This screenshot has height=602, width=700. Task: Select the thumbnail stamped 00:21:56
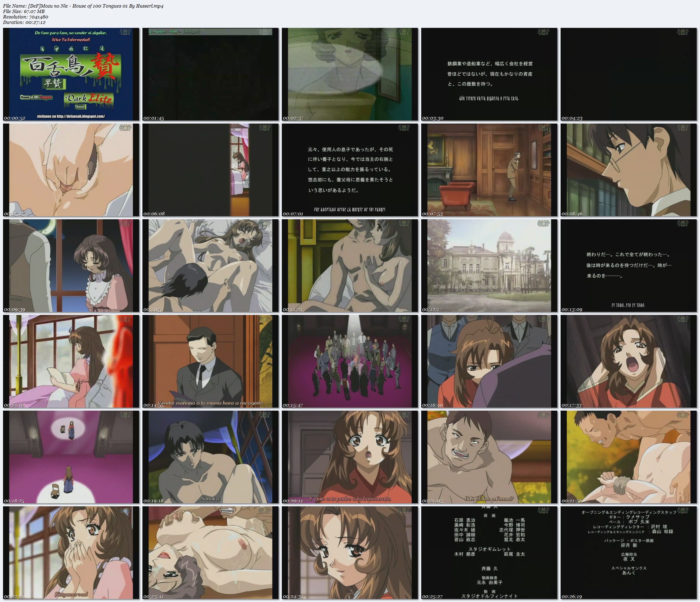629,457
